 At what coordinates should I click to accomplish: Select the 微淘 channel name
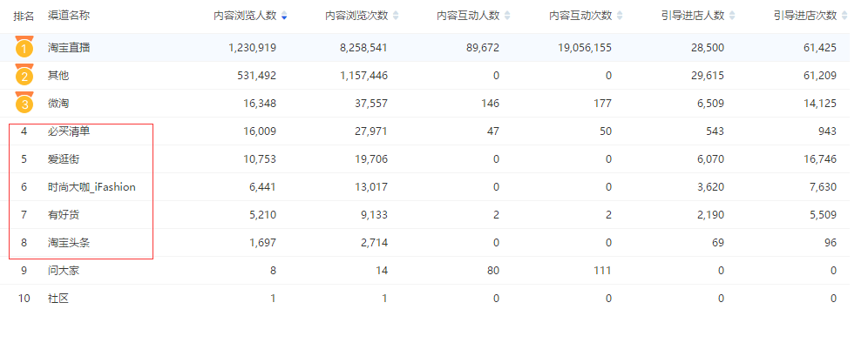coord(58,104)
